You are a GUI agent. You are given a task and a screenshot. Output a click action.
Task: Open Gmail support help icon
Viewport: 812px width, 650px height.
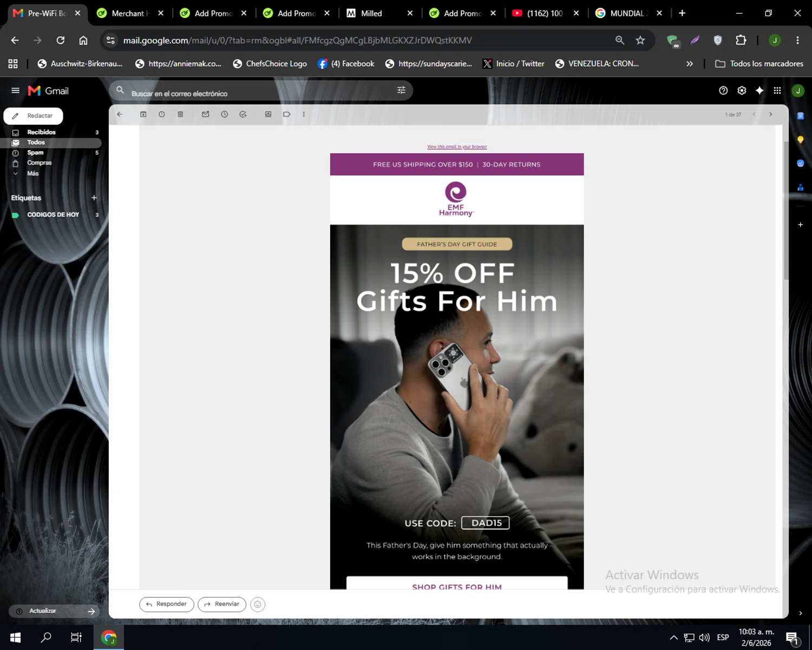[x=723, y=90]
